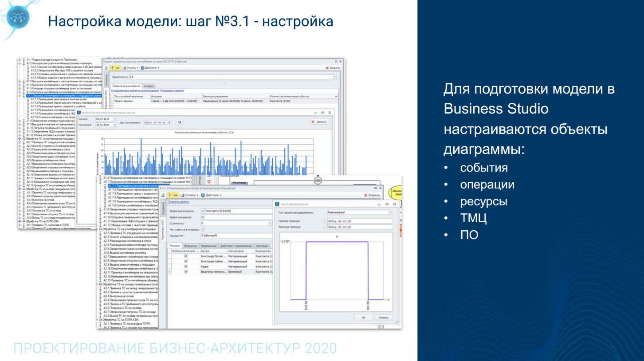The image size is (644, 361).
Task: Click the save document icon in event window toolbar
Action: (107, 68)
